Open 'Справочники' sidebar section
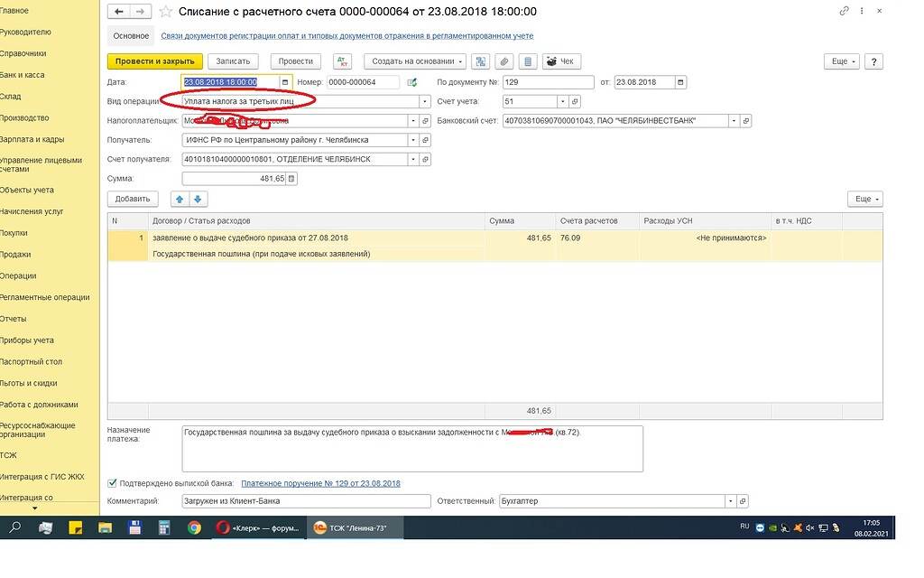This screenshot has width=924, height=578. tap(23, 53)
